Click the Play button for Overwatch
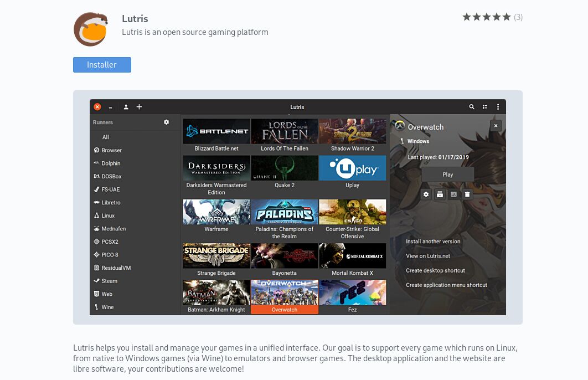This screenshot has height=380, width=588. (448, 175)
